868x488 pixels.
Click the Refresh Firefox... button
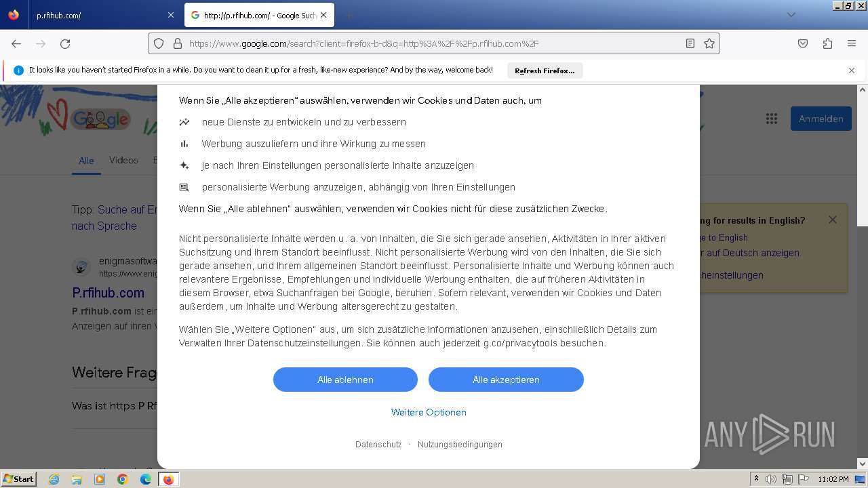pos(545,70)
